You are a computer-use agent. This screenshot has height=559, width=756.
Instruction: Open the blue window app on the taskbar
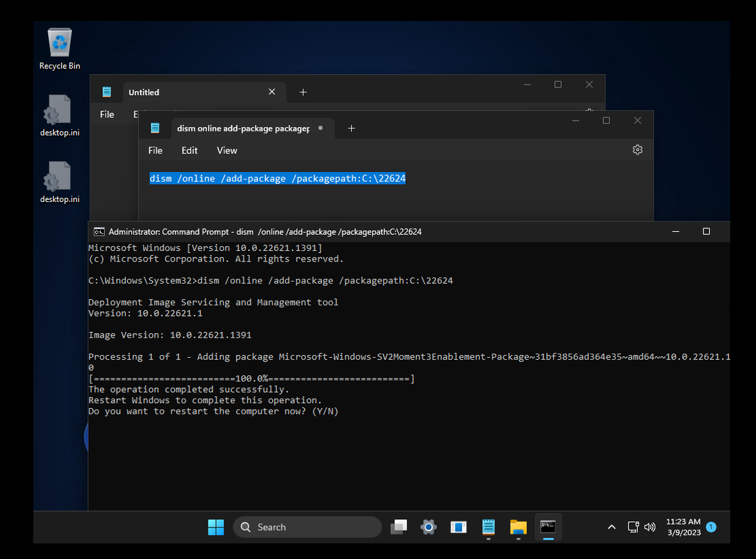tap(459, 527)
